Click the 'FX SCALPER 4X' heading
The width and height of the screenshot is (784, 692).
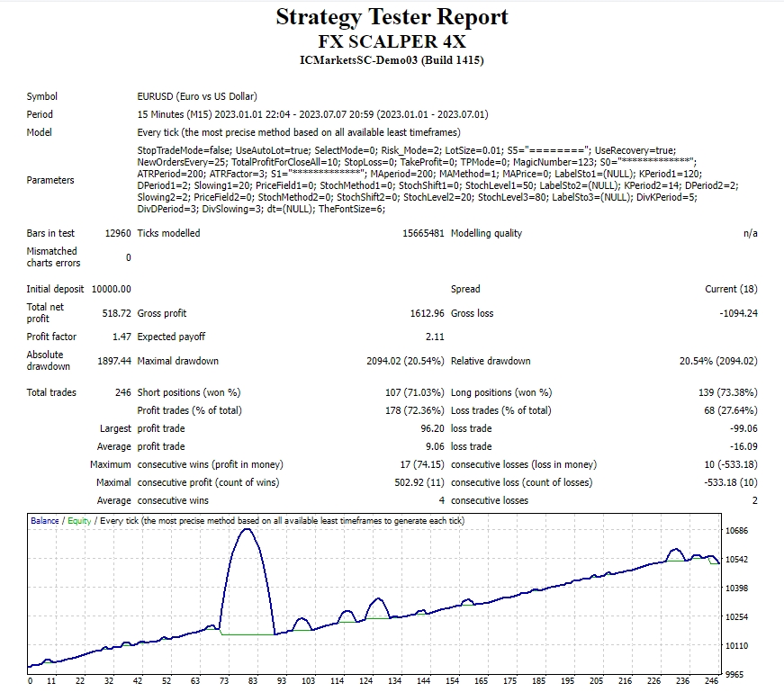[x=392, y=41]
